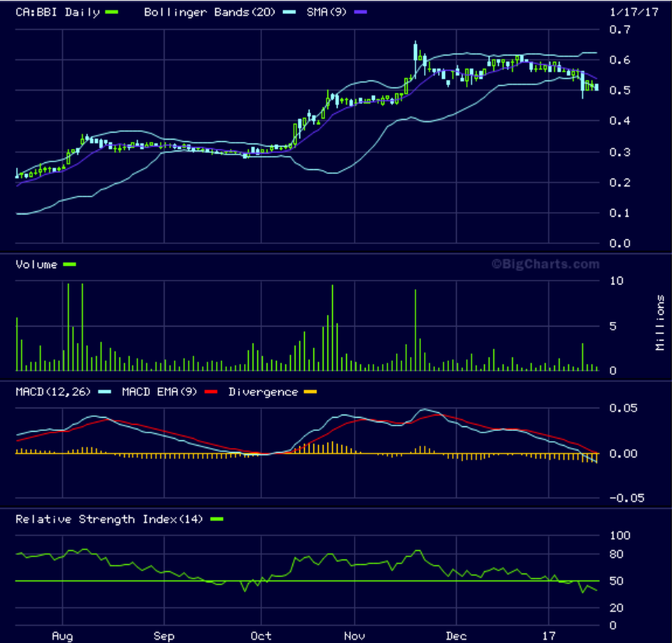Screen dimensions: 672x643
Task: Click the Aug month label
Action: [x=62, y=636]
